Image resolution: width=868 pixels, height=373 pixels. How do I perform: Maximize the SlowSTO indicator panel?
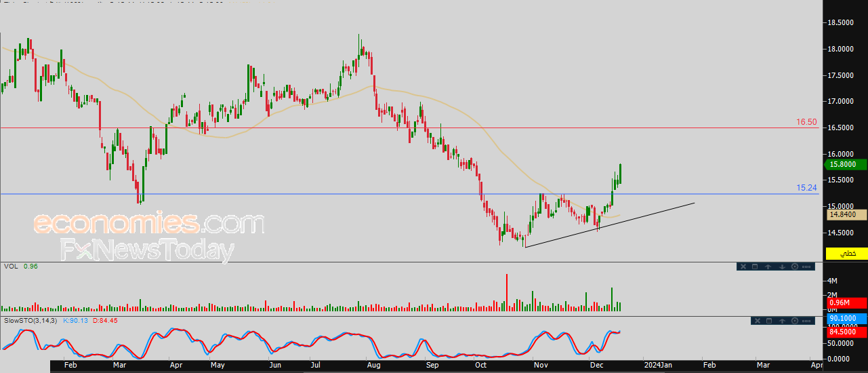pos(769,321)
